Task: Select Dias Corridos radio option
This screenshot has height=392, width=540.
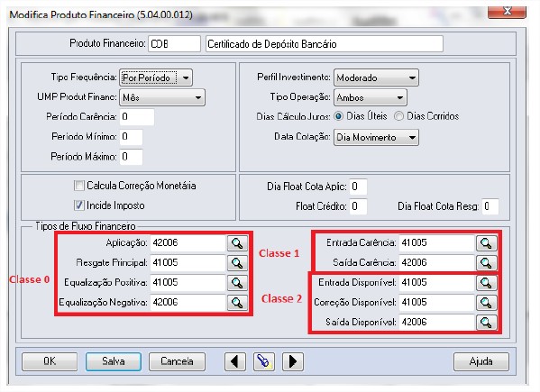Action: pos(398,116)
